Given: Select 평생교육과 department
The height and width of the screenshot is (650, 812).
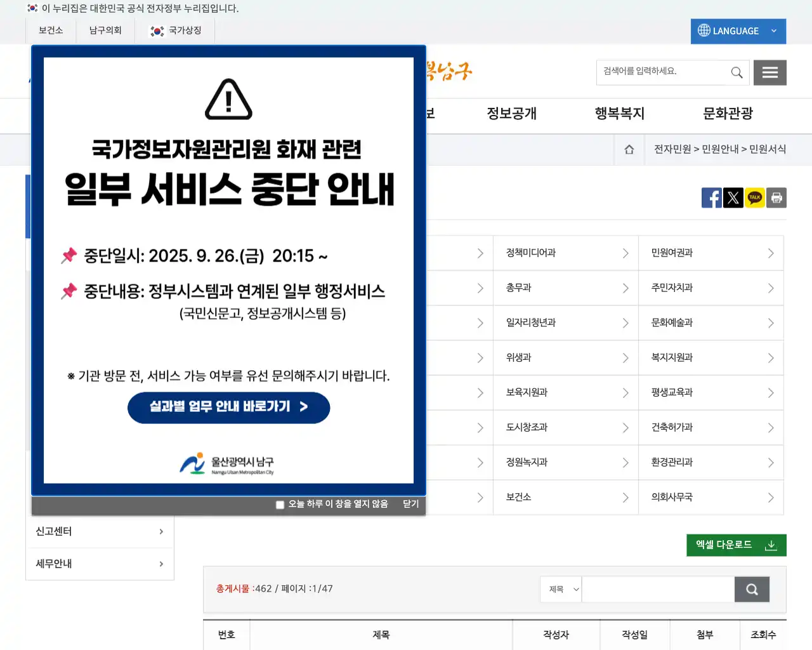Looking at the screenshot, I should (711, 392).
